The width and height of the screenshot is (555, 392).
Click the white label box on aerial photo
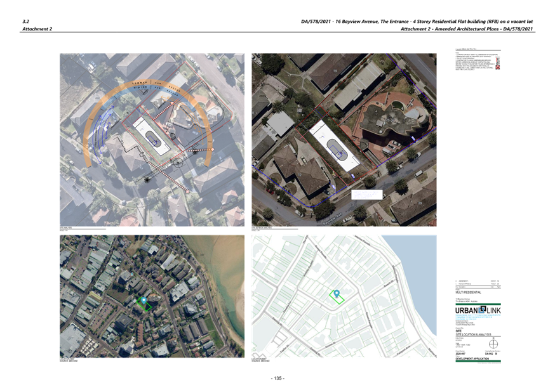[x=366, y=193]
